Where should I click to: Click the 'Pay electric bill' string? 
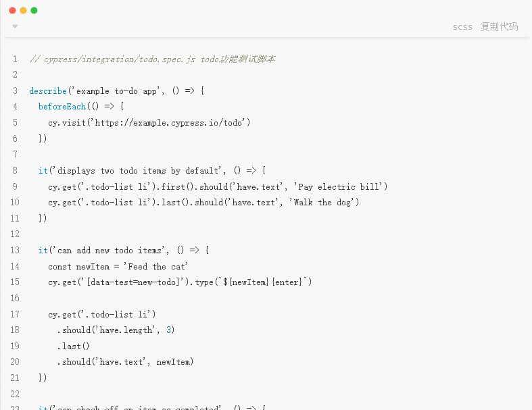click(339, 186)
